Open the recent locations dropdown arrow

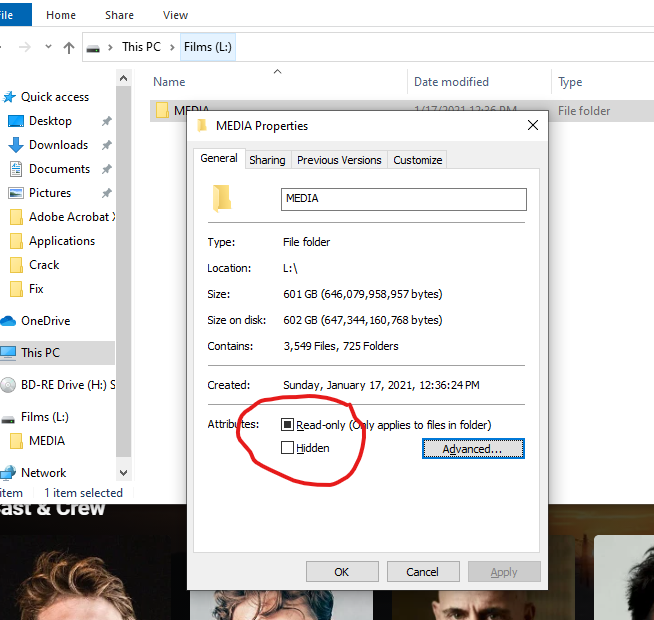48,47
